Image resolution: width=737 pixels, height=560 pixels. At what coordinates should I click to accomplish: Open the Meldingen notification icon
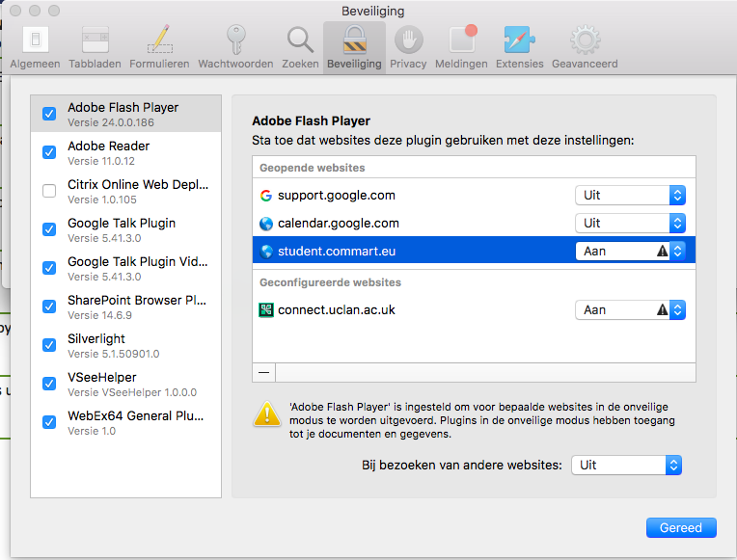coord(463,39)
